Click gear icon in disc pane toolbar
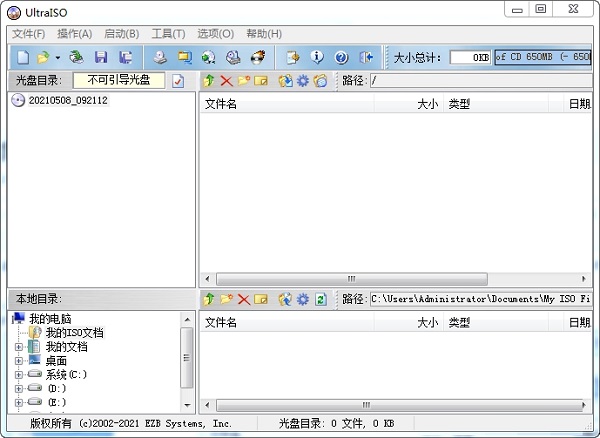The width and height of the screenshot is (600, 438). pos(303,81)
